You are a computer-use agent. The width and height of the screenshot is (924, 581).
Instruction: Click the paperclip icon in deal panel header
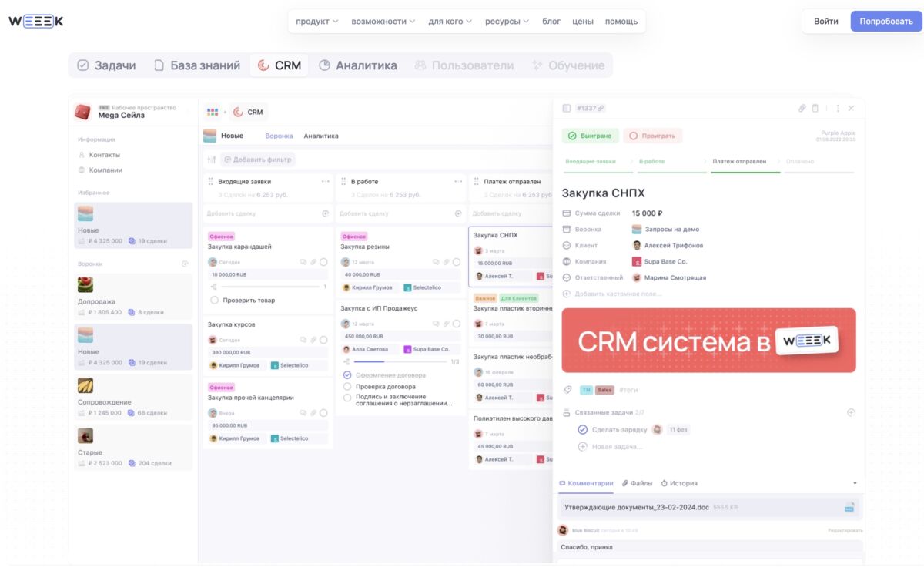point(802,109)
